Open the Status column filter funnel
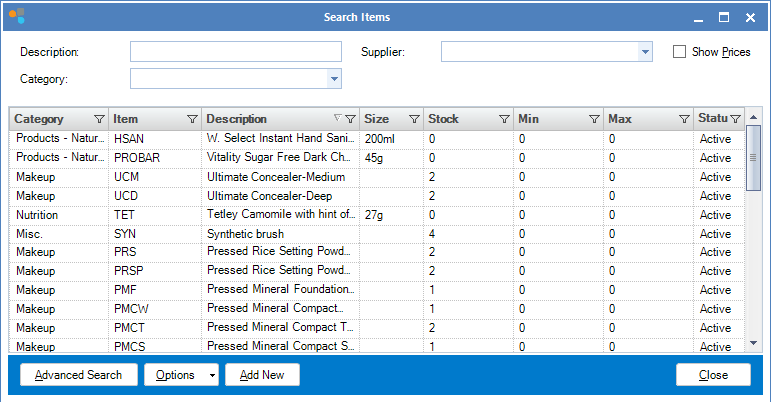Image resolution: width=771 pixels, height=402 pixels. pos(736,119)
